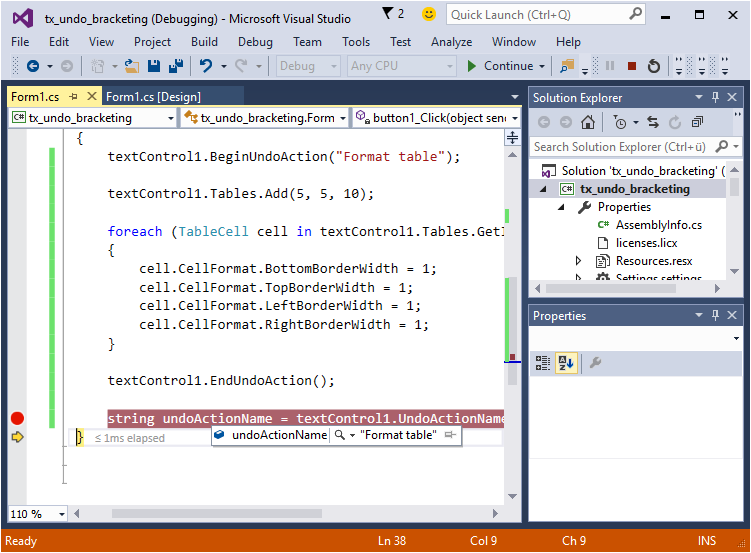
Task: Pin the undoActionName data tip
Action: click(x=450, y=436)
